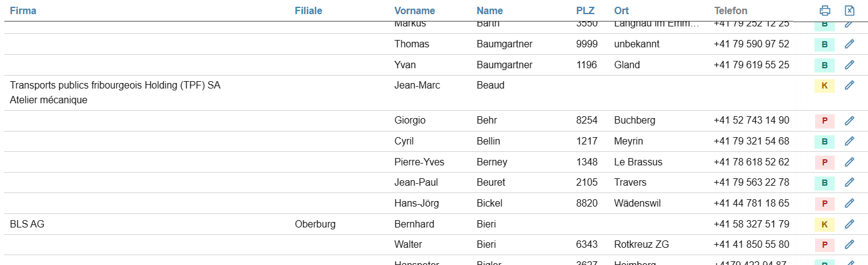Open edit pencil for Yvan Baumgartner

point(850,65)
